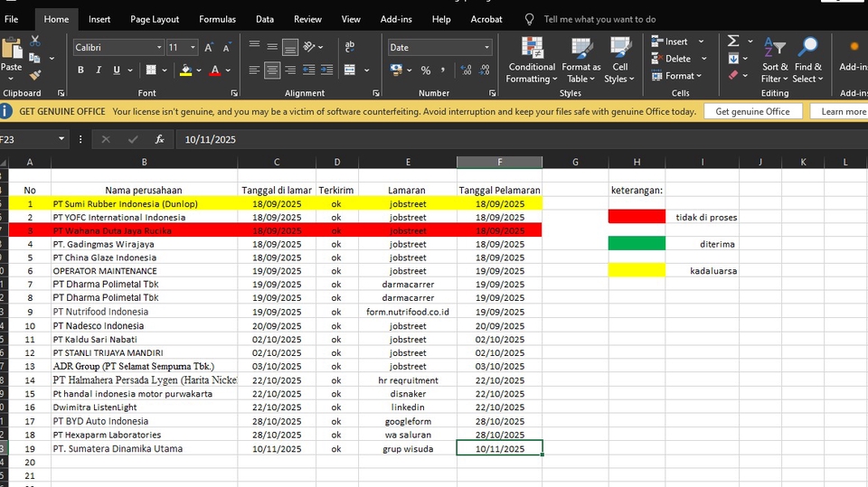Click the AutoSum sigma icon
Screen dimensions: 868x487
pos(733,41)
